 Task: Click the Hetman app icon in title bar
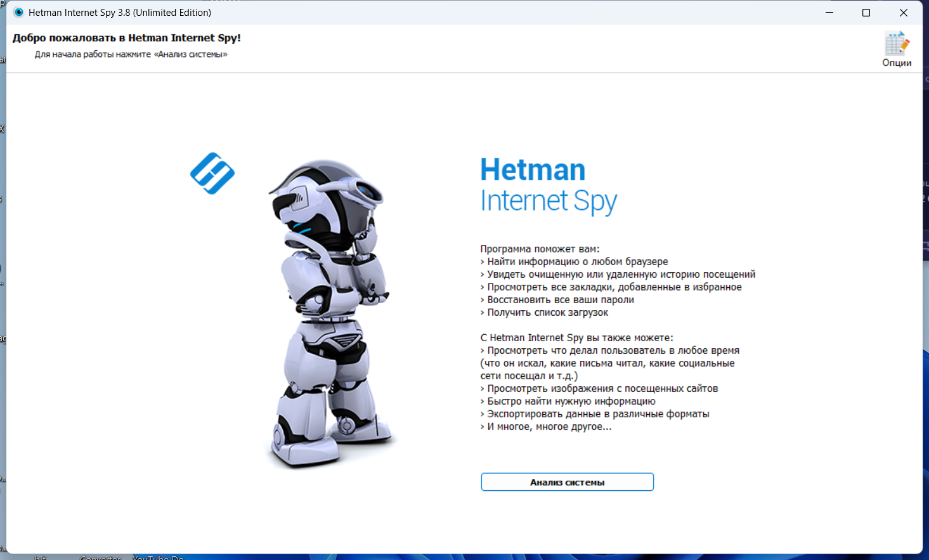18,12
